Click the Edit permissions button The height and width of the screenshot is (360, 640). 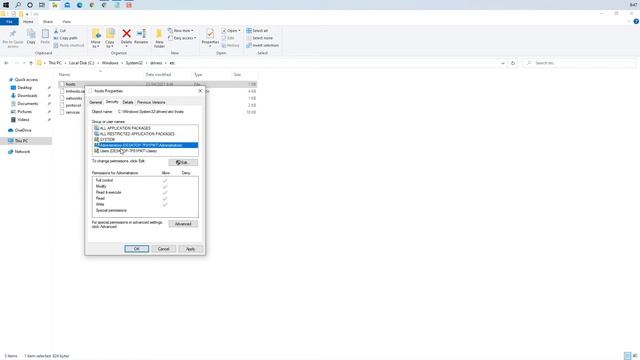click(x=183, y=162)
